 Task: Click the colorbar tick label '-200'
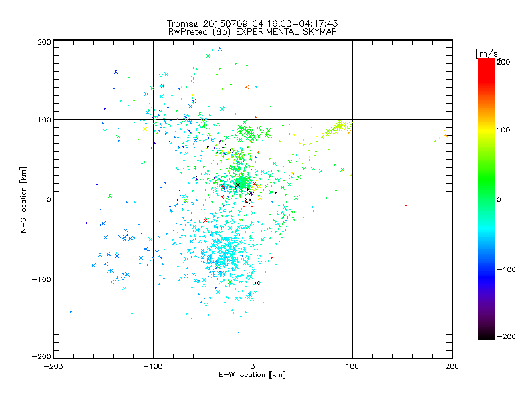tap(506, 336)
